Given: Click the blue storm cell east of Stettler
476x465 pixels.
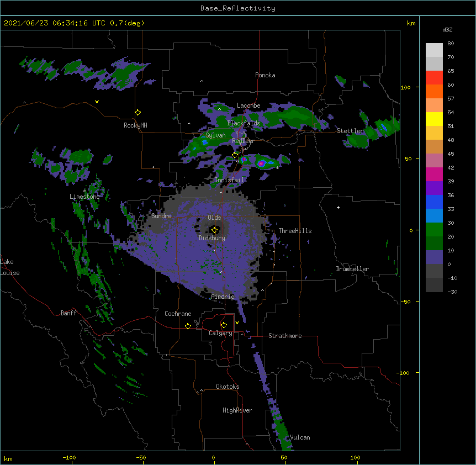Looking at the screenshot, I should click(x=384, y=127).
